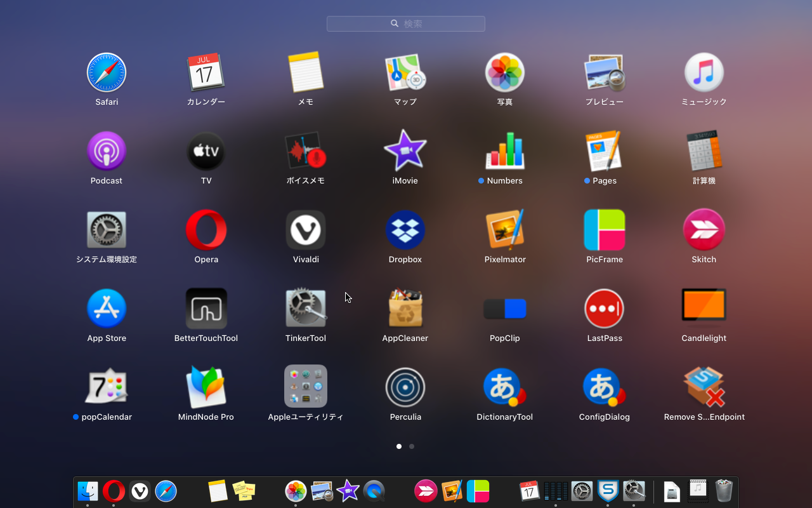
Task: Open システム環境設定 in Launchpad
Action: point(107,230)
